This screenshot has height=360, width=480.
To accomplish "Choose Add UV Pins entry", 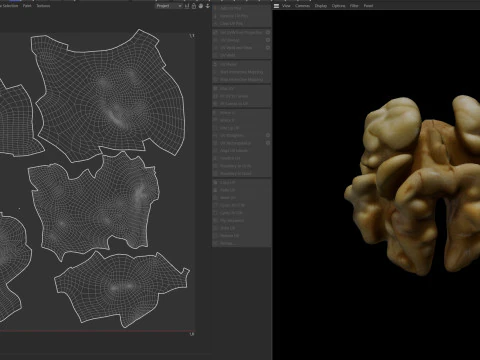I will click(242, 8).
